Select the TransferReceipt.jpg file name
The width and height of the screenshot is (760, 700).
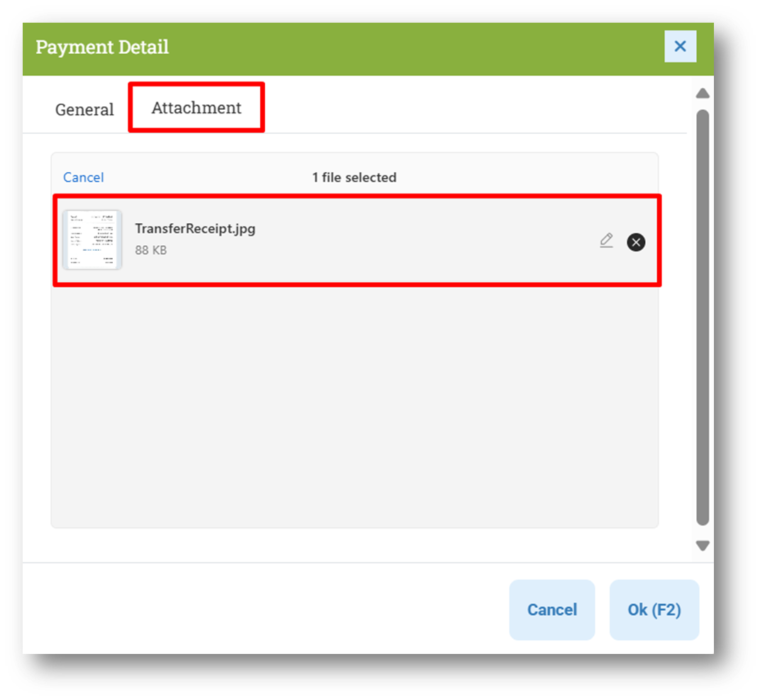click(x=195, y=229)
